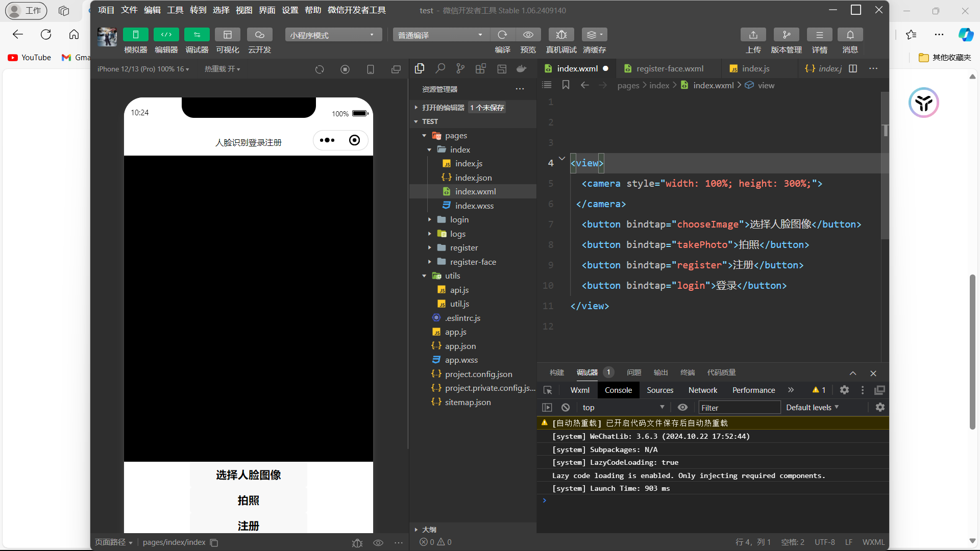Toggle the simulator panel button
Viewport: 980px width, 551px height.
click(135, 35)
